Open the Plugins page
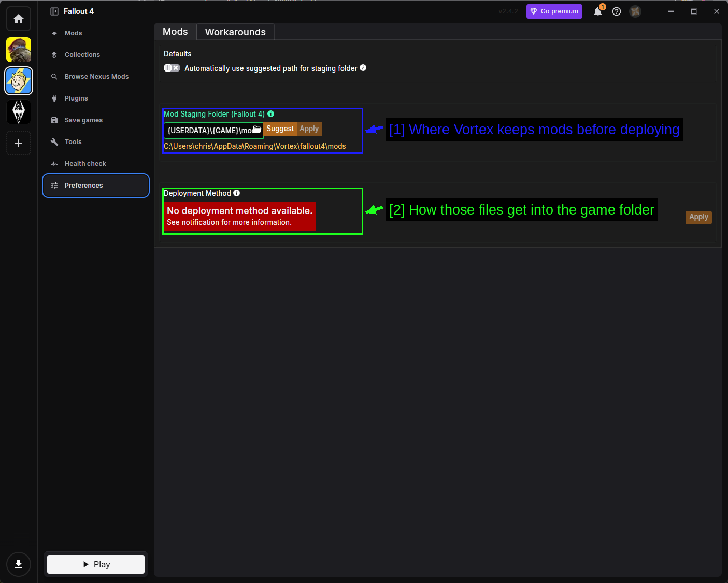This screenshot has height=583, width=728. click(x=96, y=98)
